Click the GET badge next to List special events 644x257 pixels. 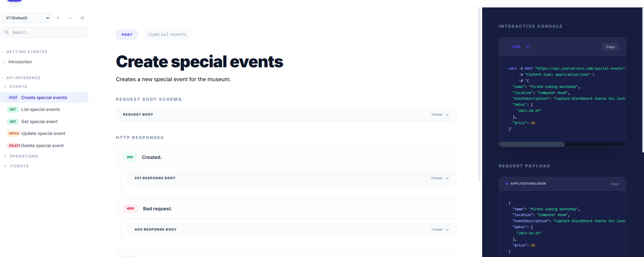[13, 109]
